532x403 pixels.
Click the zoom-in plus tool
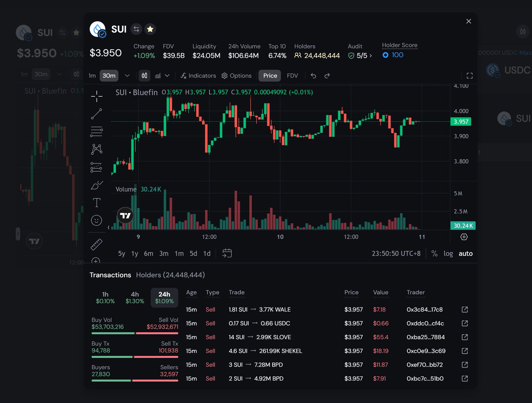(x=96, y=260)
